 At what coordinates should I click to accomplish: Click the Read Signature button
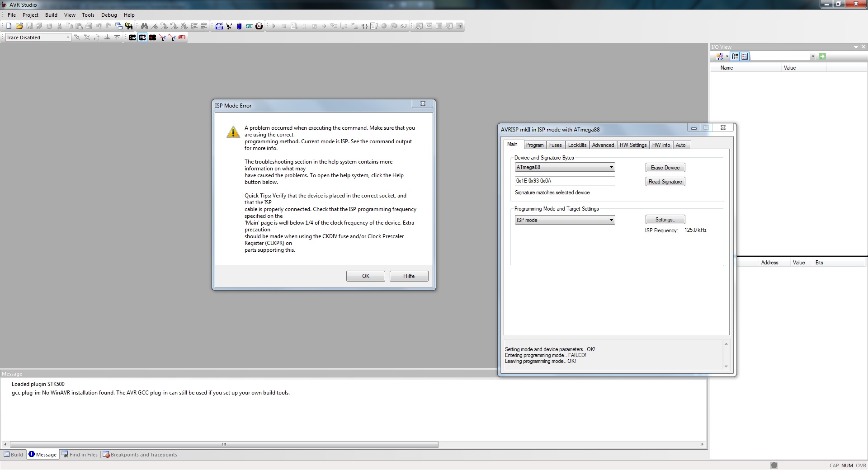(x=665, y=182)
